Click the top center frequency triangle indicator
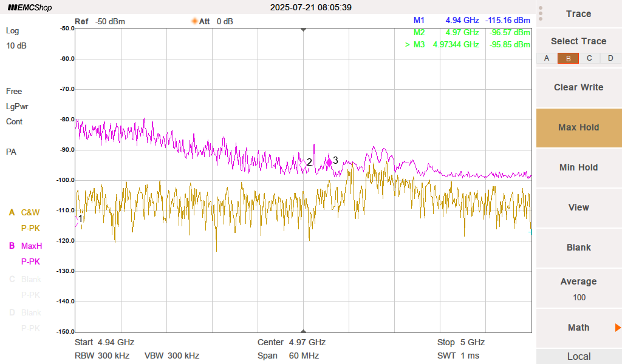The height and width of the screenshot is (364, 622). click(x=304, y=29)
